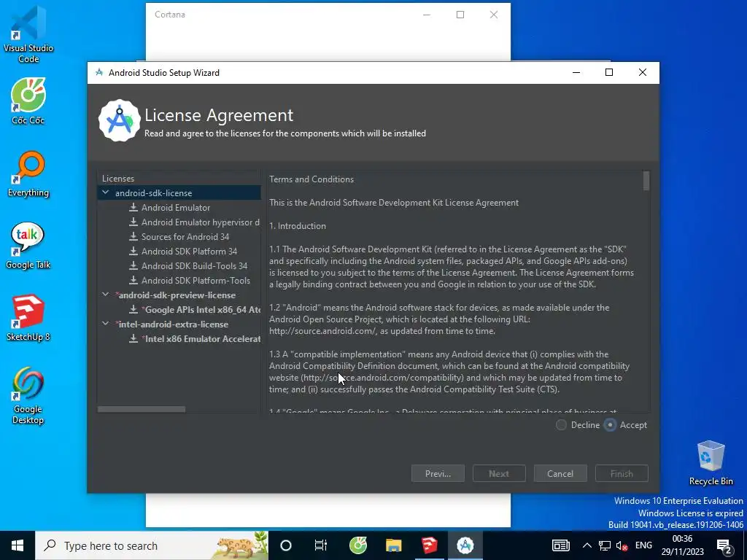
Task: Click the muted volume tray icon
Action: tap(622, 545)
